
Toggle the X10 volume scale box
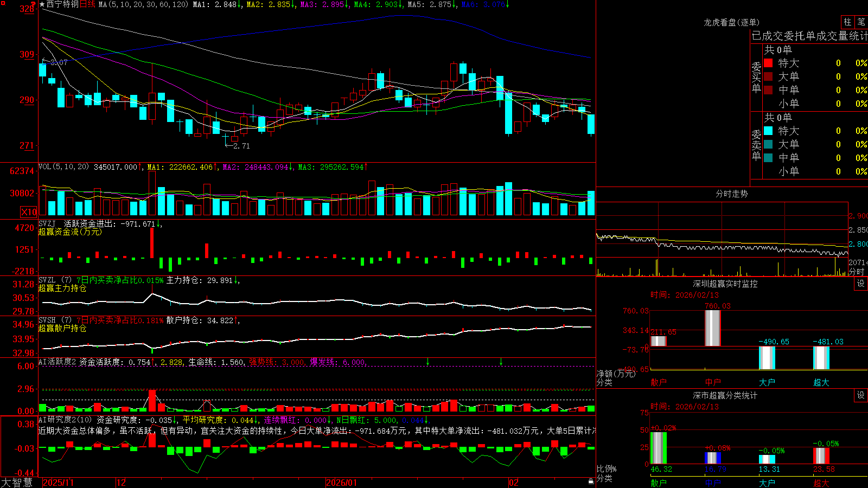29,212
